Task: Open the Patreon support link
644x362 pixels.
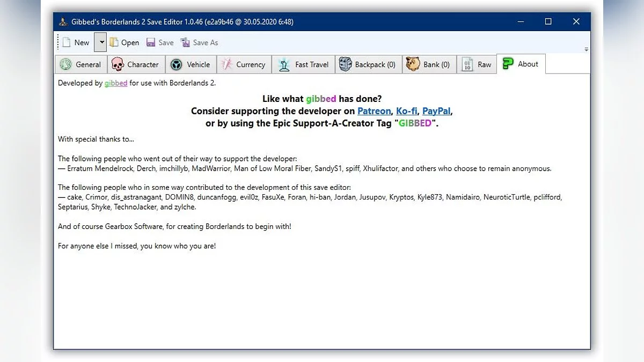Action: pos(374,111)
